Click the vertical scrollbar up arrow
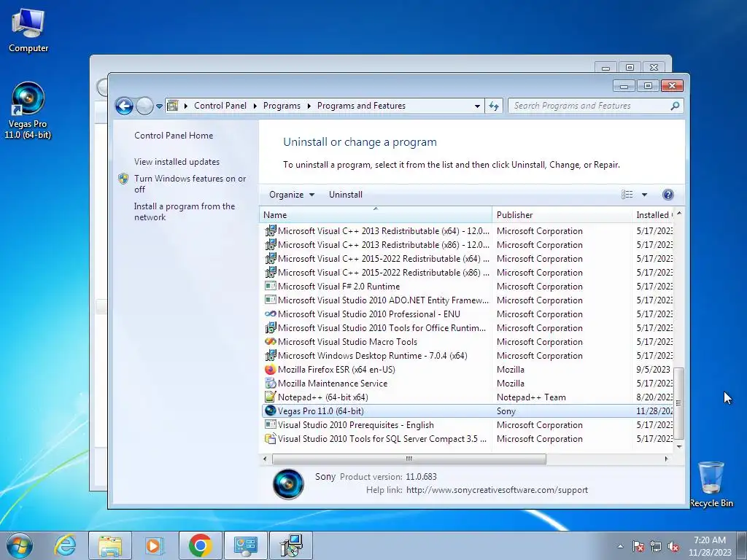747x560 pixels. (x=679, y=213)
